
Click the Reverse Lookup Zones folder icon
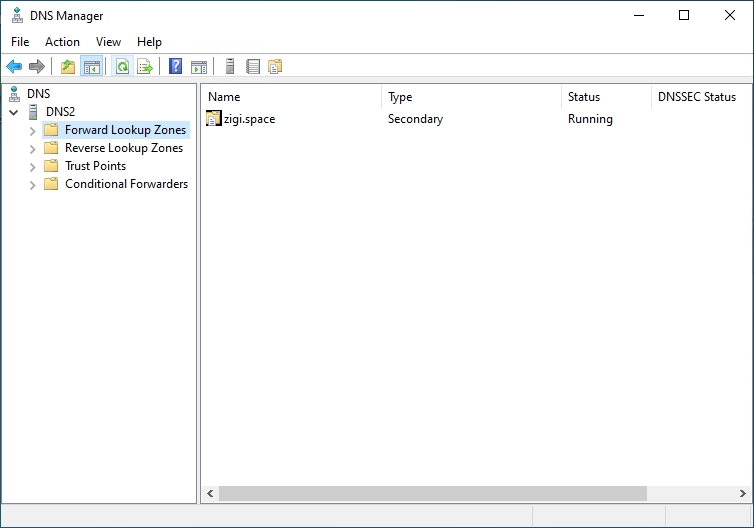point(51,148)
